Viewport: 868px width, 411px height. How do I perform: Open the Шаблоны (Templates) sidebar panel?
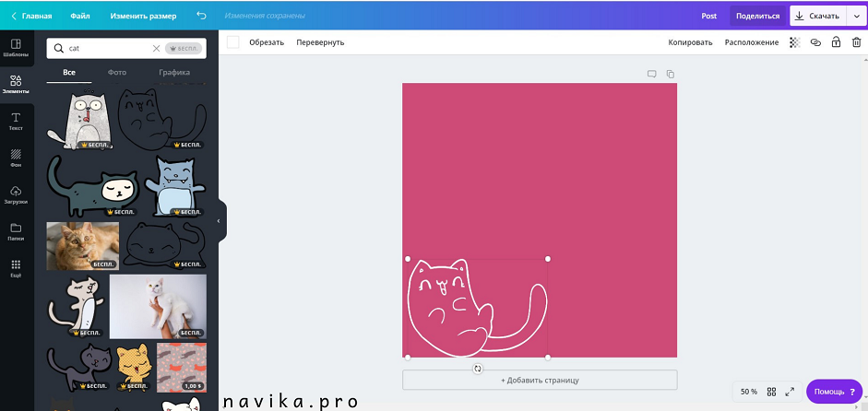[x=16, y=47]
